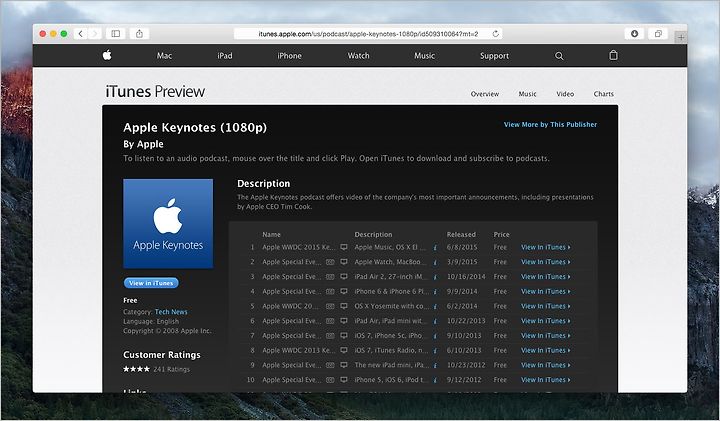Image resolution: width=720 pixels, height=421 pixels.
Task: Show all tabs overview in Safari
Action: [658, 34]
